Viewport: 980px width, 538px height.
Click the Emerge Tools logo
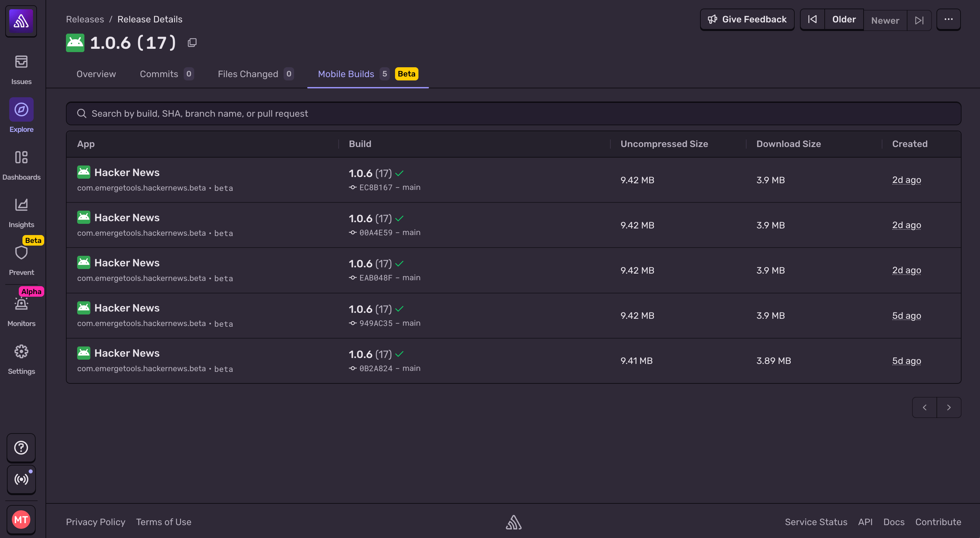coord(21,21)
